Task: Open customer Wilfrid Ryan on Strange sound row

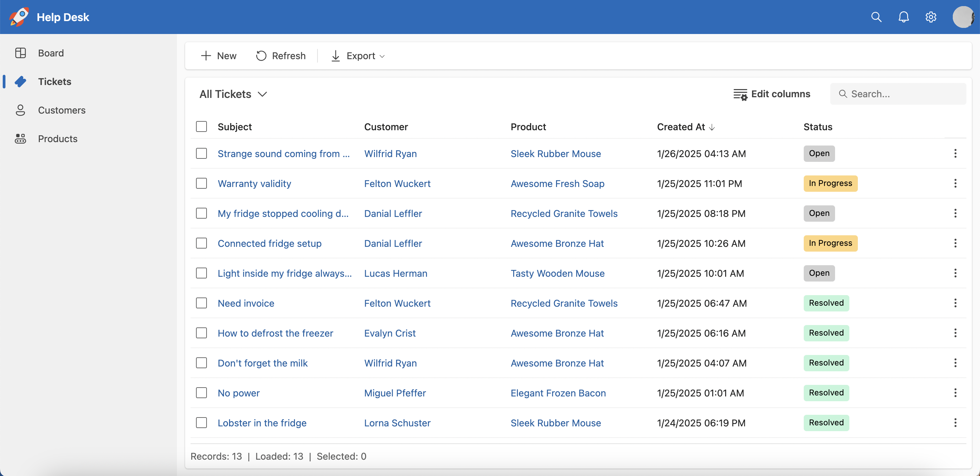Action: click(390, 154)
